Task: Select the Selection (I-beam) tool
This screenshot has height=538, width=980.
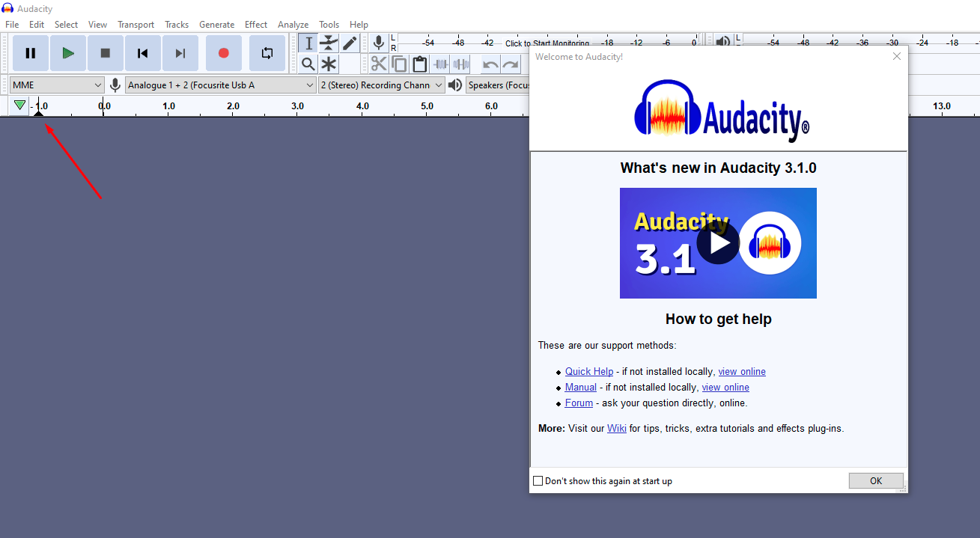Action: pyautogui.click(x=308, y=43)
